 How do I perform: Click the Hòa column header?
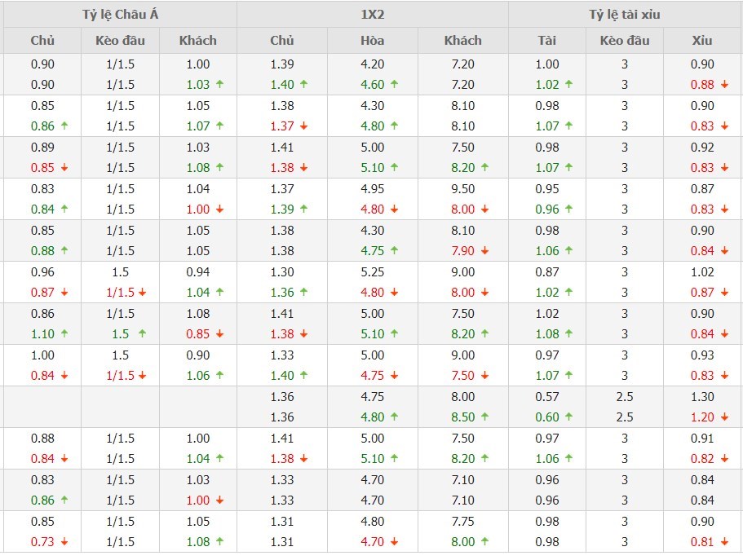(x=373, y=41)
